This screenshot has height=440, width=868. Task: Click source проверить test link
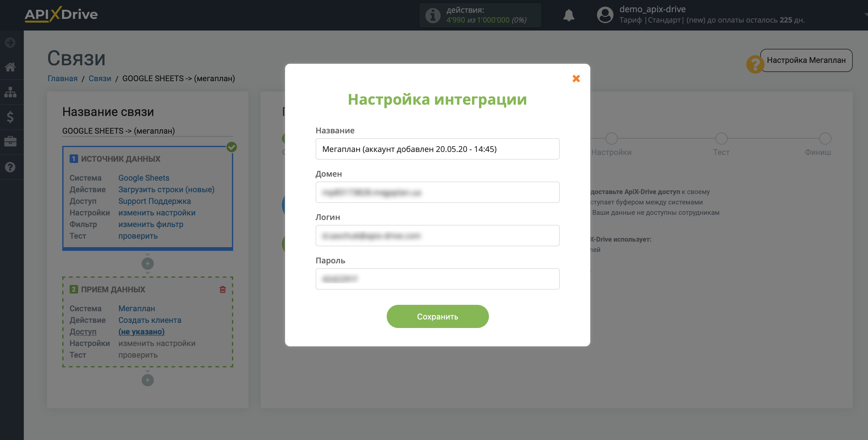click(x=138, y=236)
